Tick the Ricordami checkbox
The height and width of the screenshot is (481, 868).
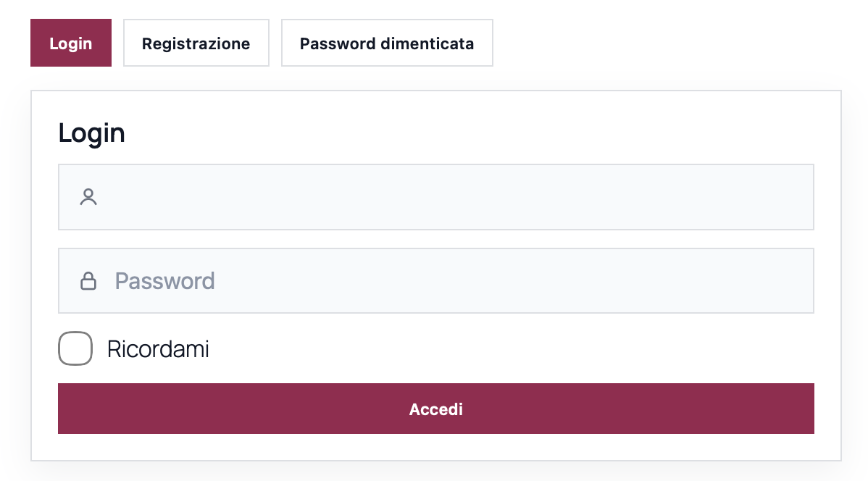click(75, 348)
